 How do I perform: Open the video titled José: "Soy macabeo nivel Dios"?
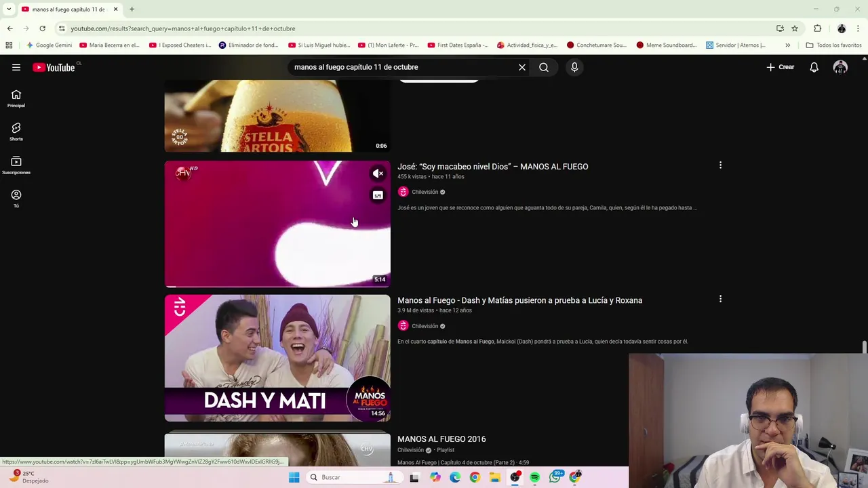coord(492,167)
